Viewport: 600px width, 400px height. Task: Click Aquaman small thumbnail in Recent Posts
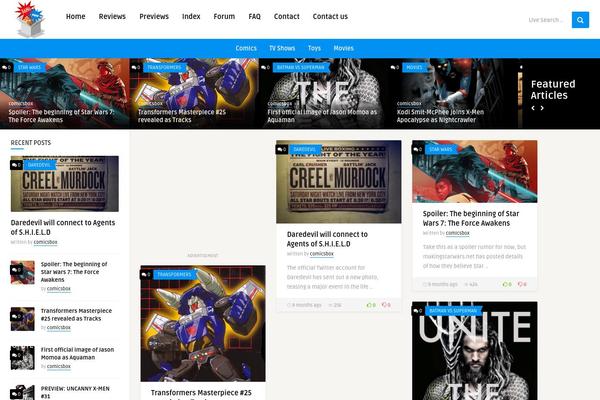pos(23,358)
